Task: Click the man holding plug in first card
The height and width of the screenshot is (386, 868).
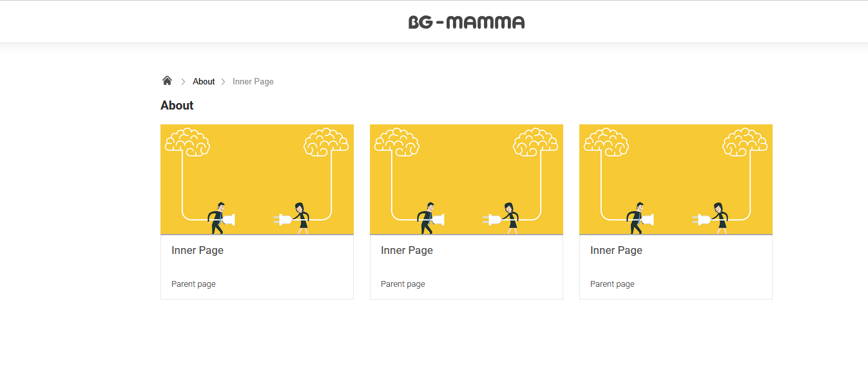Action: pos(218,218)
